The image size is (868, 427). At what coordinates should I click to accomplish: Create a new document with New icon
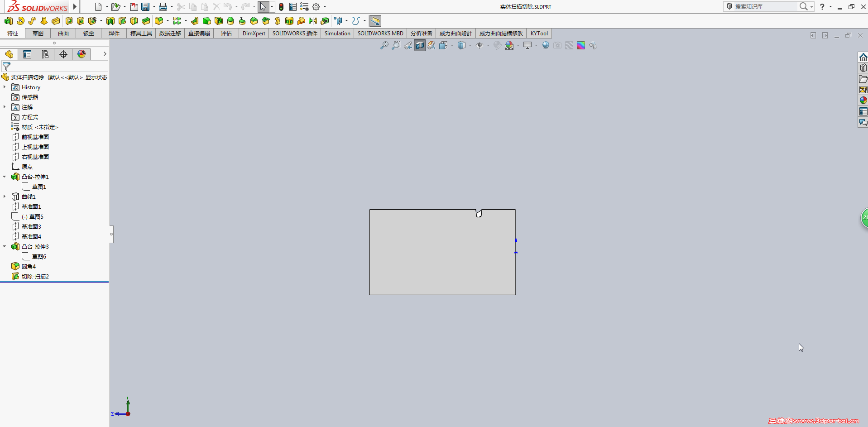(98, 7)
